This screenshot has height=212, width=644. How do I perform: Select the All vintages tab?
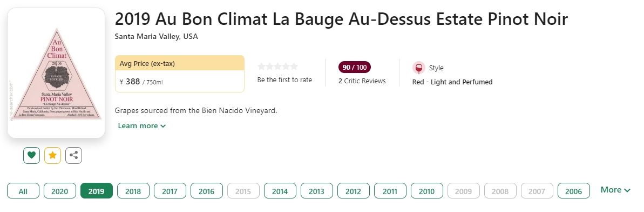[x=23, y=191]
